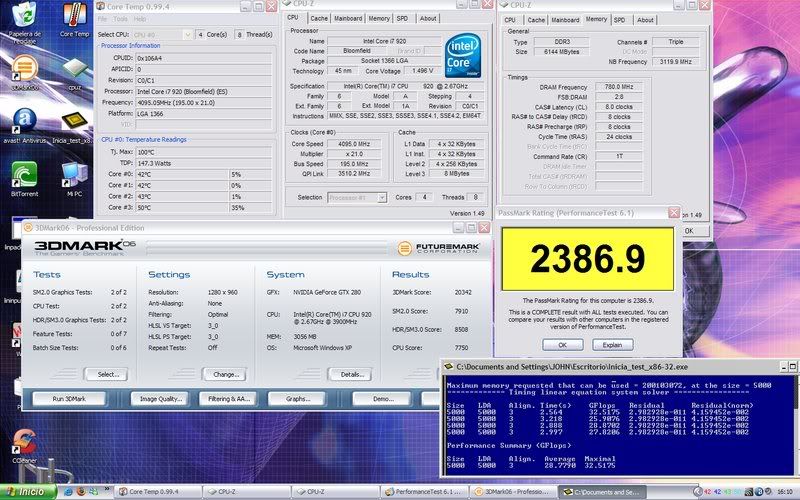This screenshot has height=500, width=800.
Task: Switch to PerformanceTest 6.1 taskbar button
Action: pos(423,492)
